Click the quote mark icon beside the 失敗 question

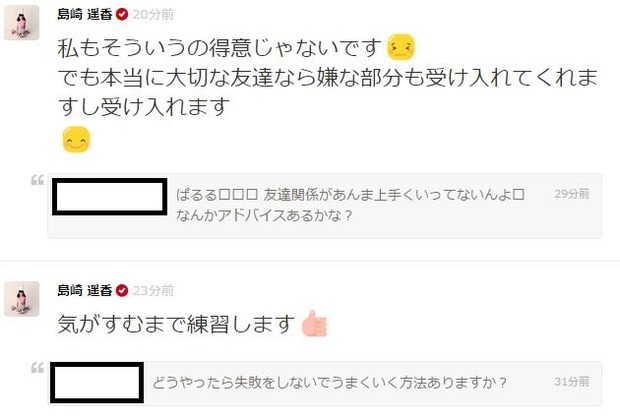[x=38, y=368]
